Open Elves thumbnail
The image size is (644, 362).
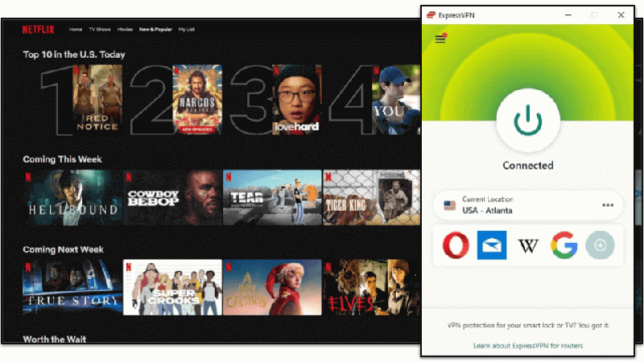coord(372,287)
